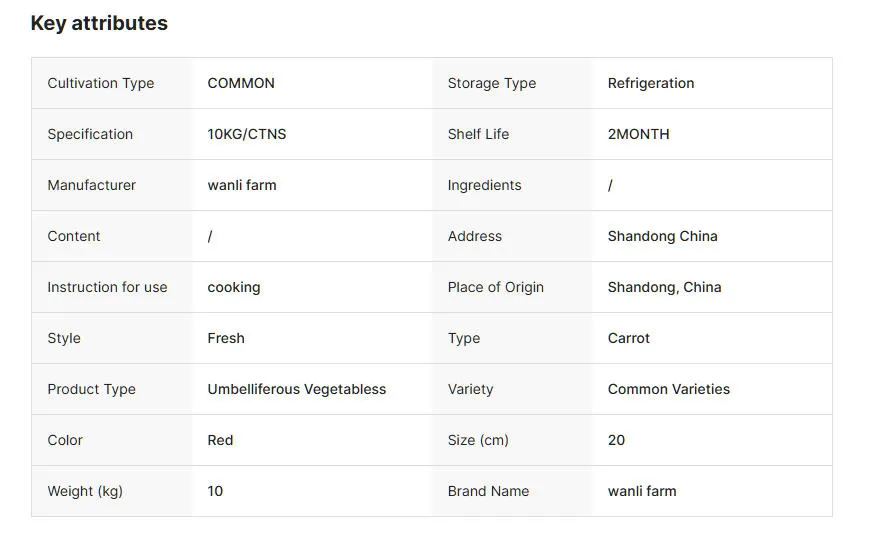Click the wanli farm manufacturer value
The image size is (878, 538).
(x=242, y=185)
